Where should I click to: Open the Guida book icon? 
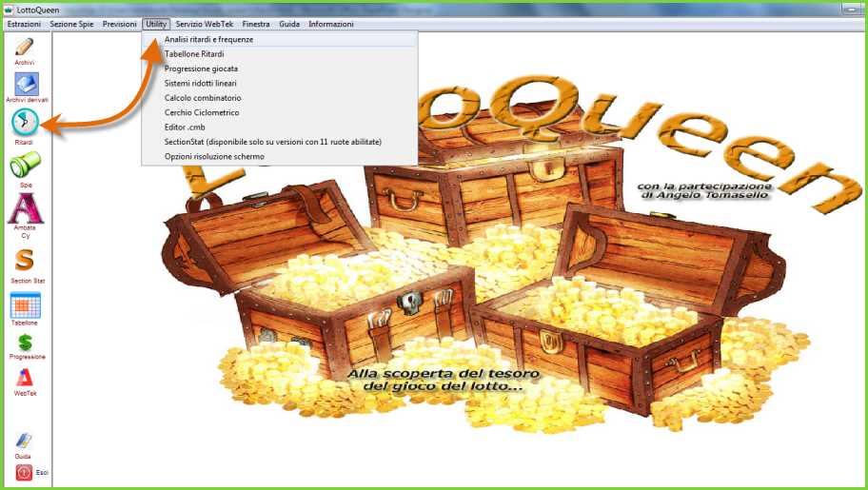click(23, 441)
